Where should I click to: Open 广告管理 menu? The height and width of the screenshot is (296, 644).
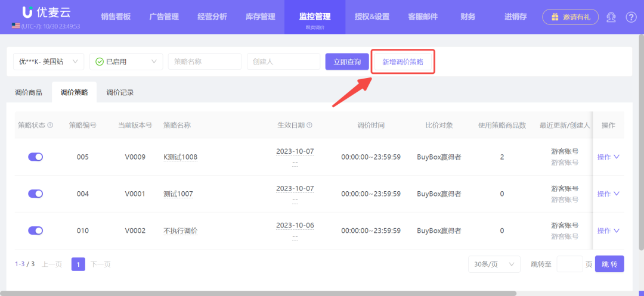164,17
